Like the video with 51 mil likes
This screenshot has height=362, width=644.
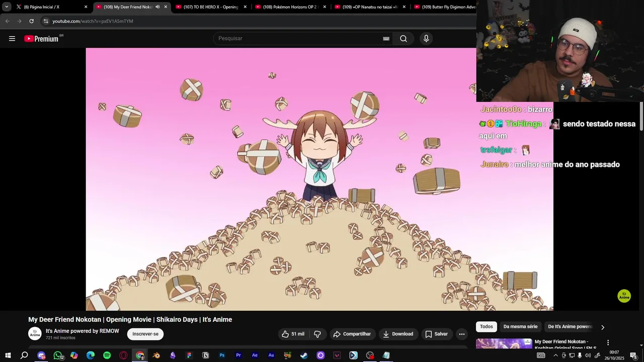coord(293,334)
